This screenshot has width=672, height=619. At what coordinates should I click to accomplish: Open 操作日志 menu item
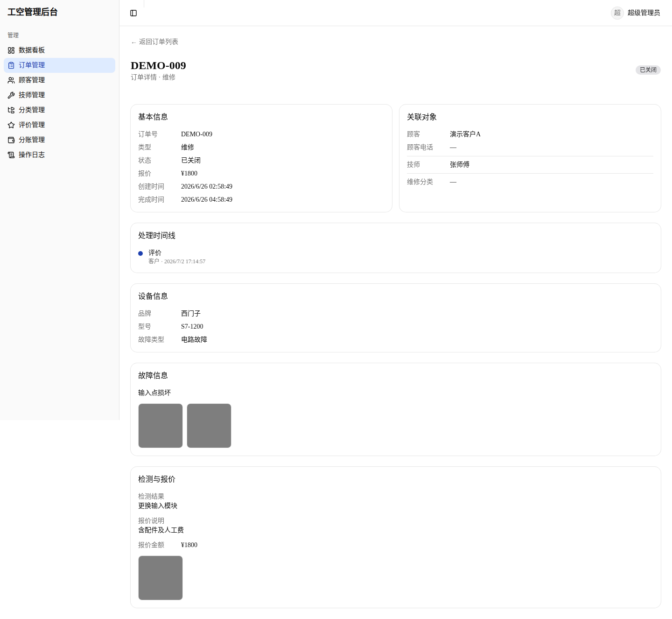[59, 155]
